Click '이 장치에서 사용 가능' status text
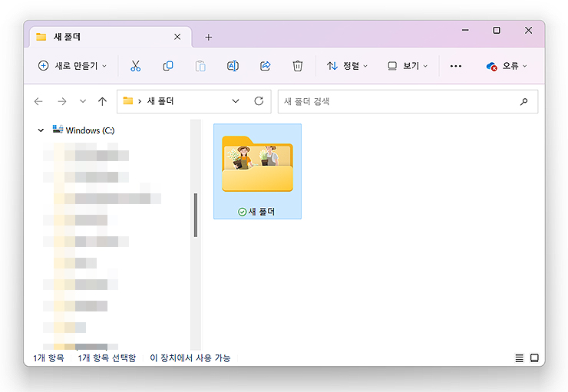The height and width of the screenshot is (392, 568). point(190,358)
